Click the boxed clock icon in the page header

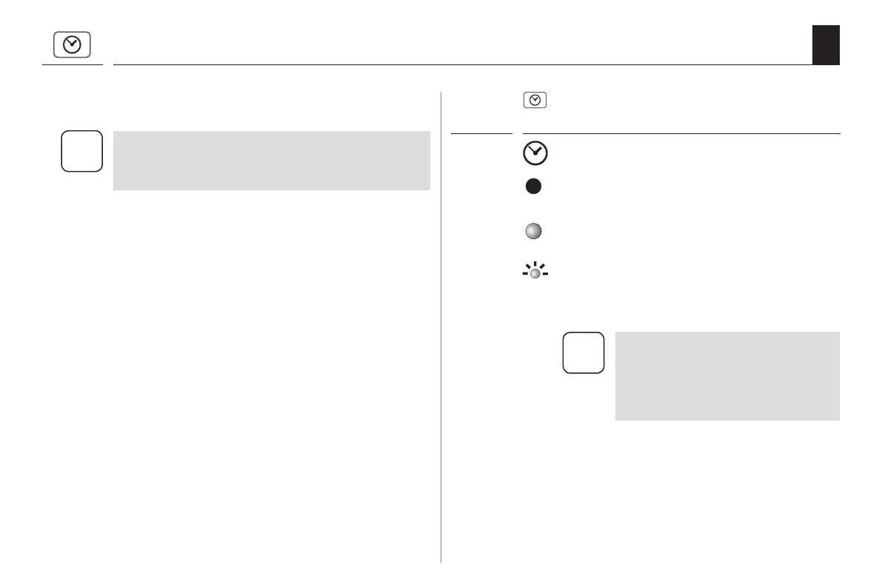[72, 45]
